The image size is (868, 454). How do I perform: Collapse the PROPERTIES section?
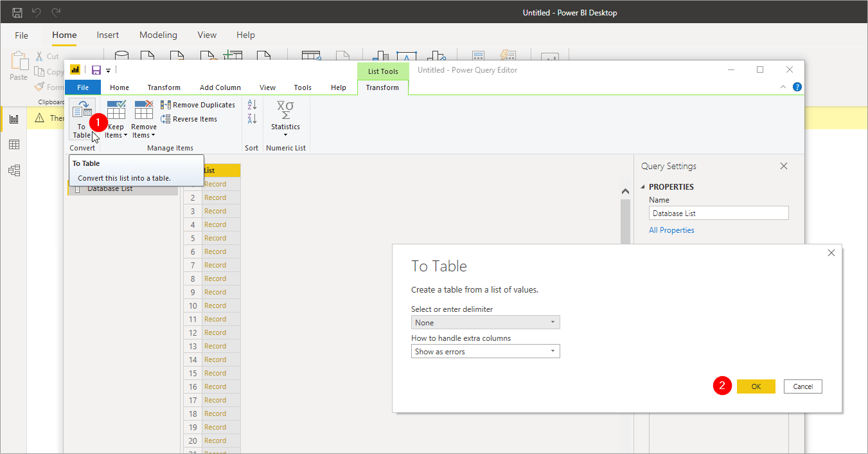pyautogui.click(x=643, y=187)
